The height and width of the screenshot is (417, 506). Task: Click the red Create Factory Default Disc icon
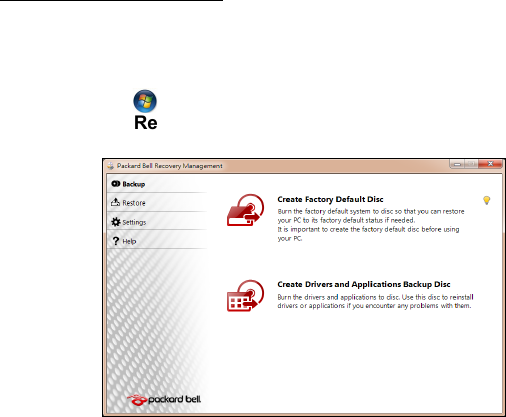[x=246, y=210]
